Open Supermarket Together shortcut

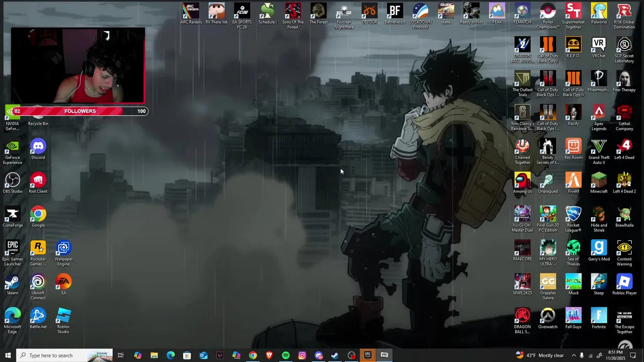pyautogui.click(x=573, y=16)
